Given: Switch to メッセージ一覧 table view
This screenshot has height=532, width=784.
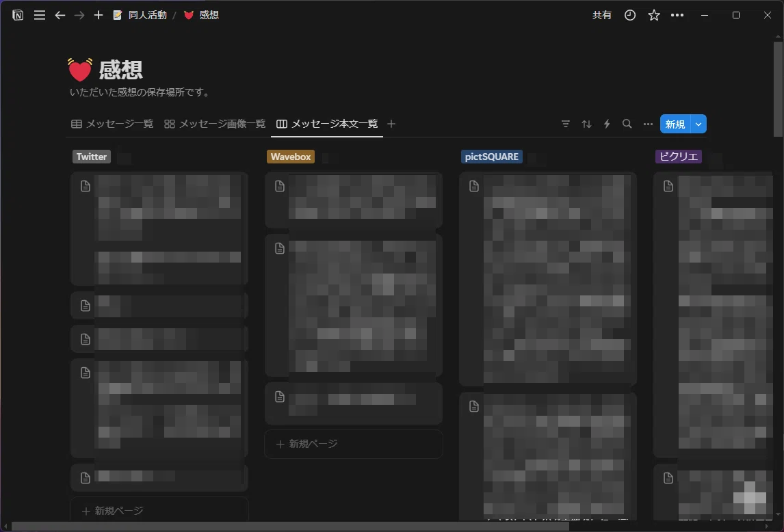Looking at the screenshot, I should [112, 124].
